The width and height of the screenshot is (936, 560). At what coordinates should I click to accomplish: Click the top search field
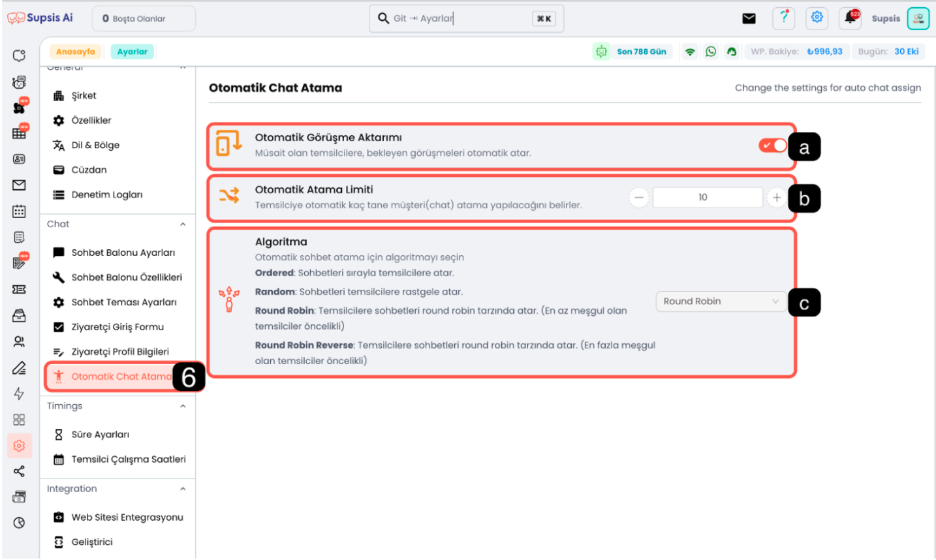(x=466, y=18)
